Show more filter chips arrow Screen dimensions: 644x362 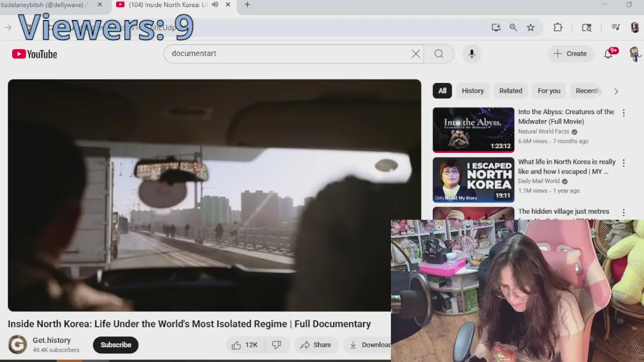(616, 91)
